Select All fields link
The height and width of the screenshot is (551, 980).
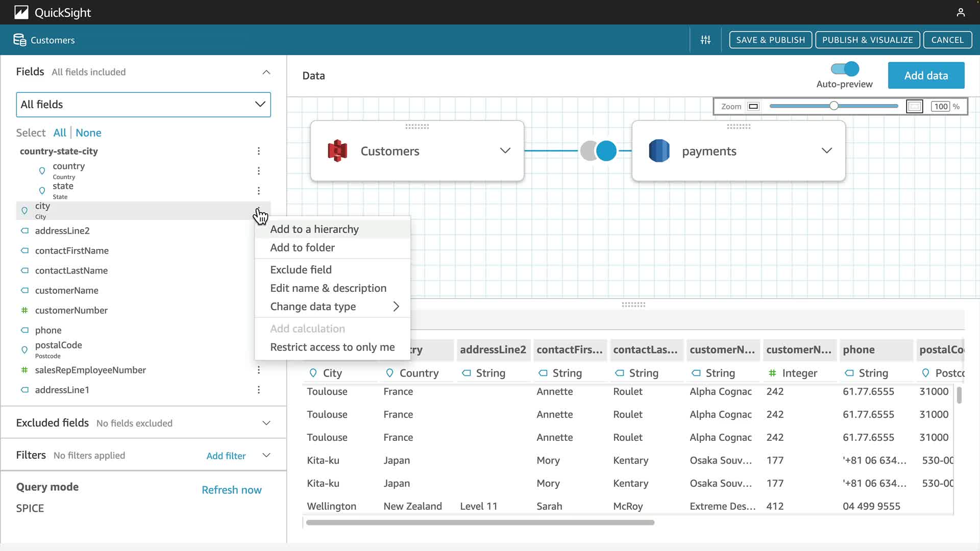coord(60,133)
